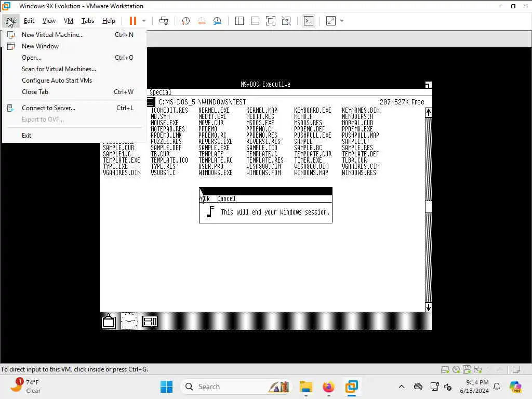Choose New Virtual Machine... menu entry
Viewport: 532px width, 399px height.
pyautogui.click(x=75, y=35)
